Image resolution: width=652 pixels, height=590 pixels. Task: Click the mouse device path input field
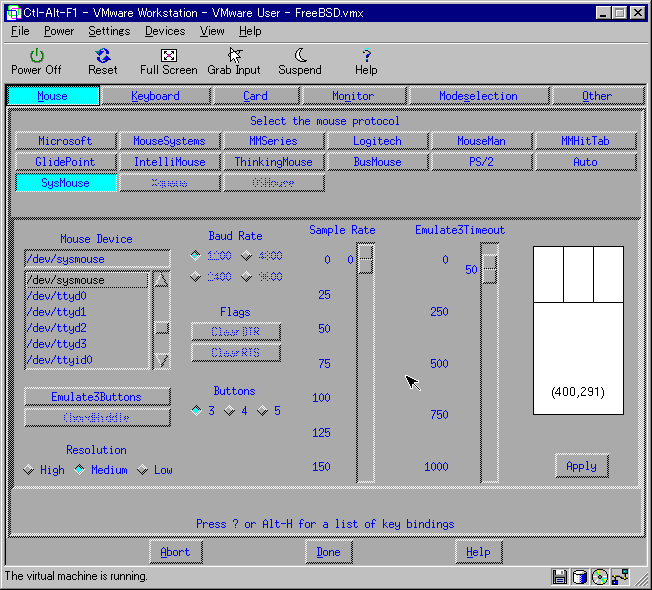click(97, 259)
